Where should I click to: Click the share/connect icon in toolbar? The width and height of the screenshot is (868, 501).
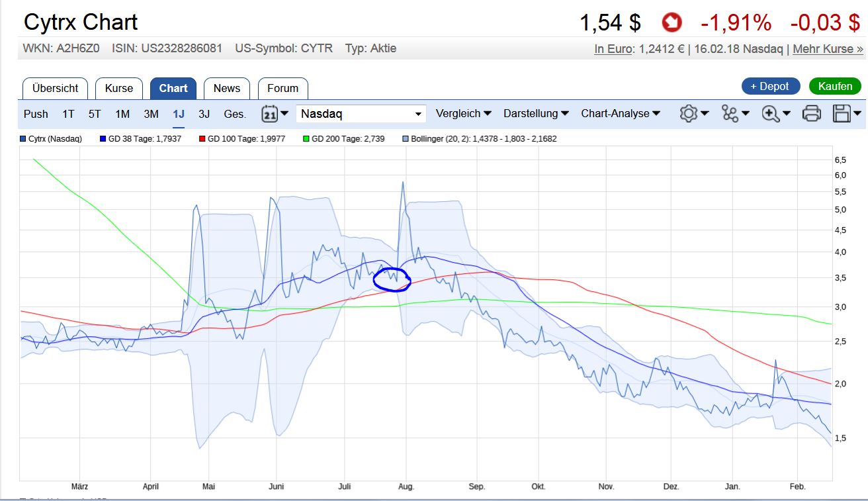coord(730,113)
